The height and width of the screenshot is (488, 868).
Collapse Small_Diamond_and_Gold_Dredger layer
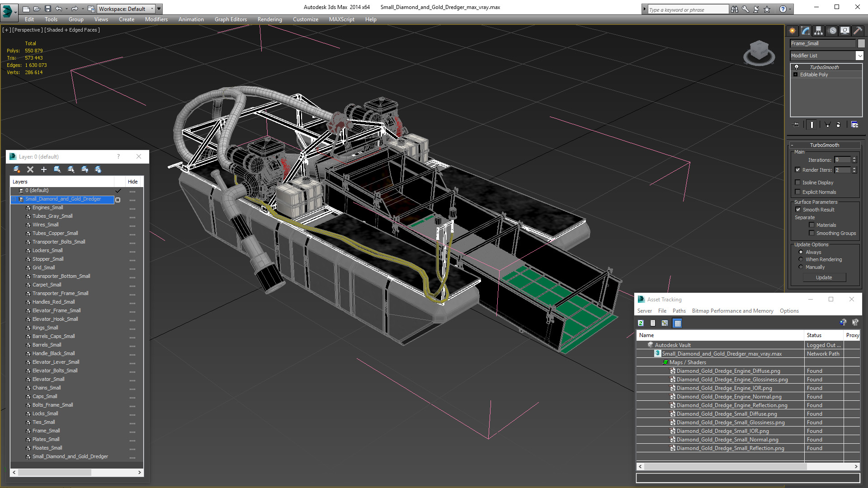(x=14, y=199)
